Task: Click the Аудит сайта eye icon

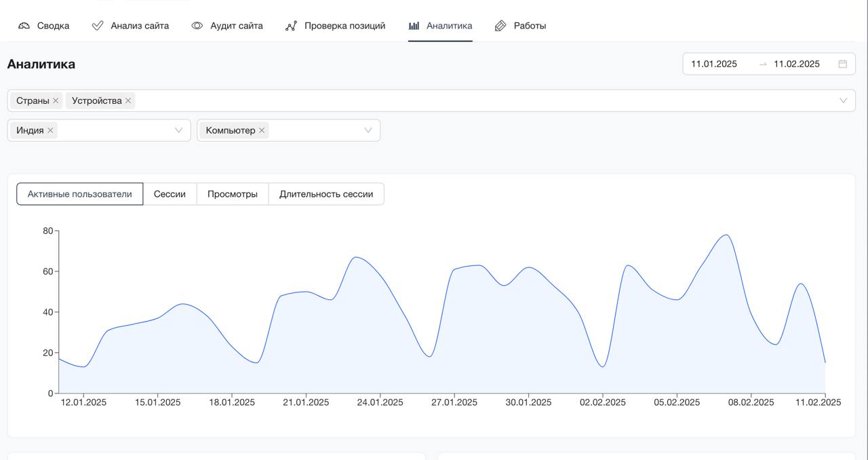Action: click(197, 26)
